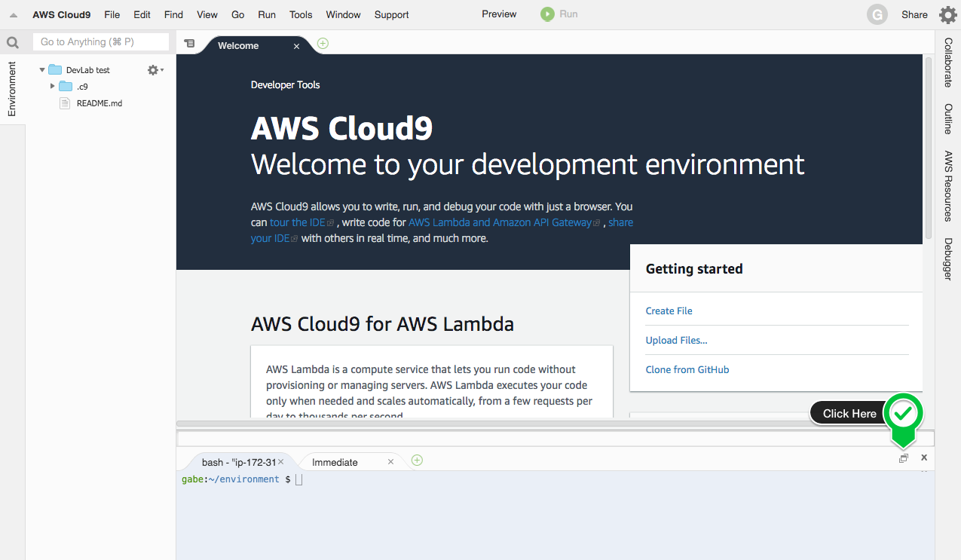This screenshot has height=560, width=961.
Task: Open the Debugger side panel
Action: 948,259
